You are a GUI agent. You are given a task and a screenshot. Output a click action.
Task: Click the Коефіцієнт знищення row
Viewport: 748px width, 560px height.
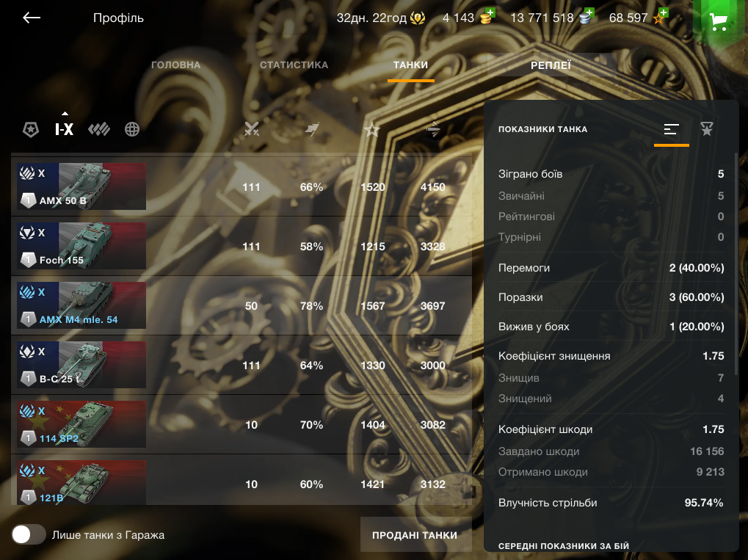pyautogui.click(x=611, y=356)
